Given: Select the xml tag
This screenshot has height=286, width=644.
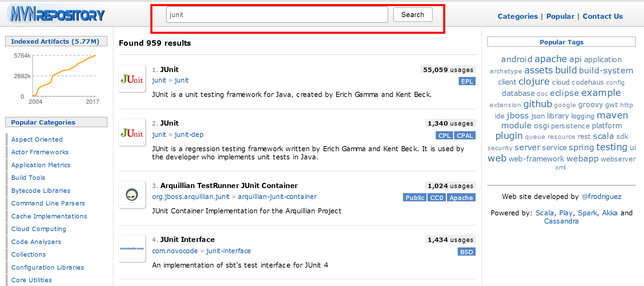Looking at the screenshot, I should (x=560, y=167).
